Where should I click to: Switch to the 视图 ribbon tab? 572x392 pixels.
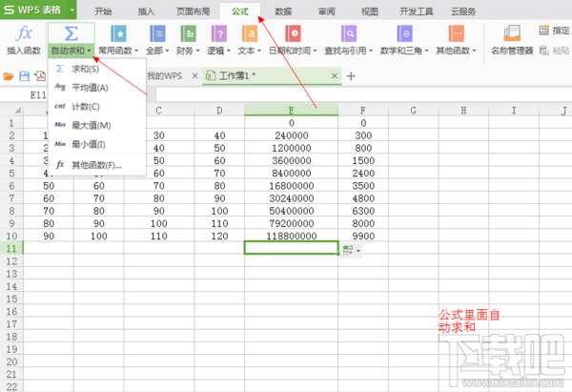(x=370, y=11)
